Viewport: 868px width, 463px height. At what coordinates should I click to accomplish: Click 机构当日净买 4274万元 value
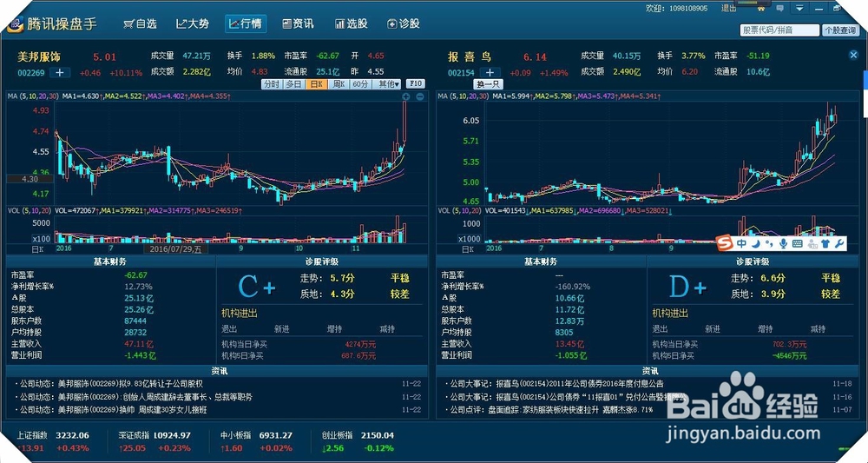pos(360,345)
